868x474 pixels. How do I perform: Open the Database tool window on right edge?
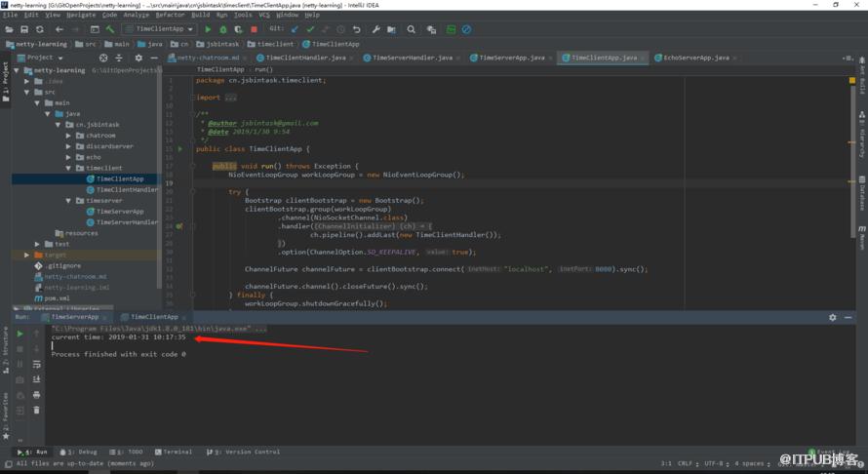click(862, 194)
